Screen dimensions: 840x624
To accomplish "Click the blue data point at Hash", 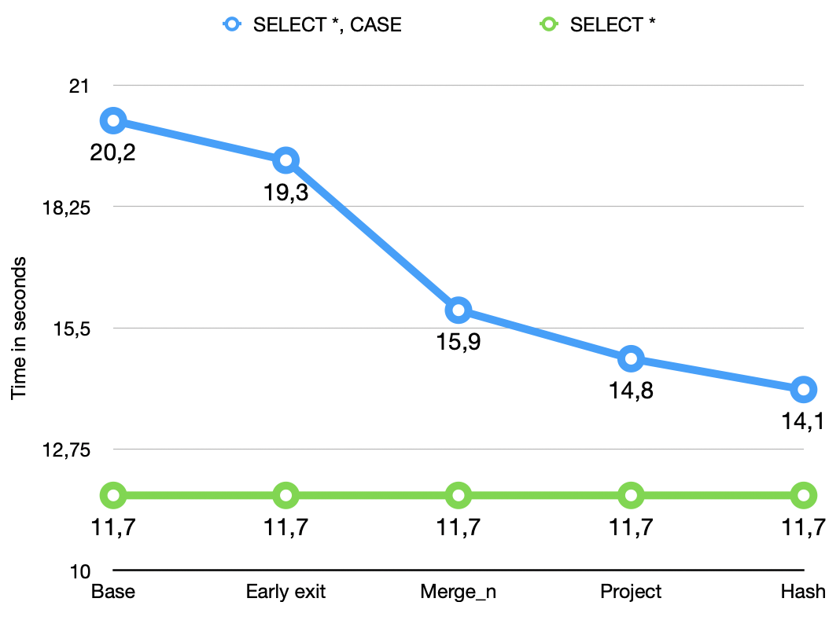I will tap(803, 389).
